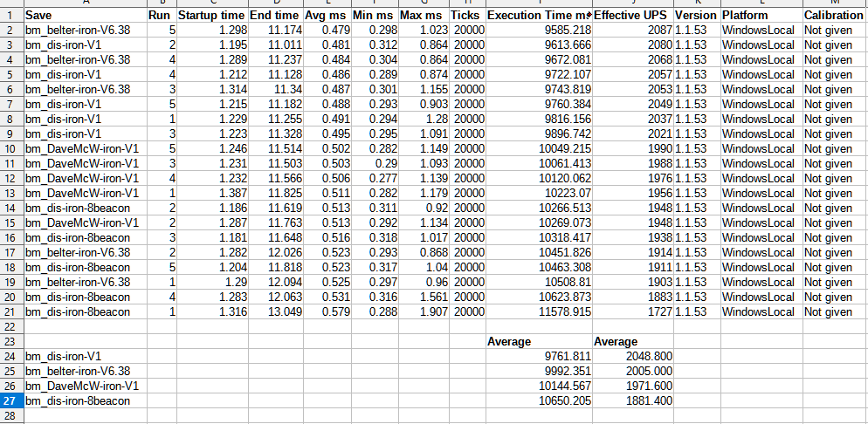The width and height of the screenshot is (868, 424).
Task: Select the 'Run' header cell
Action: point(162,16)
